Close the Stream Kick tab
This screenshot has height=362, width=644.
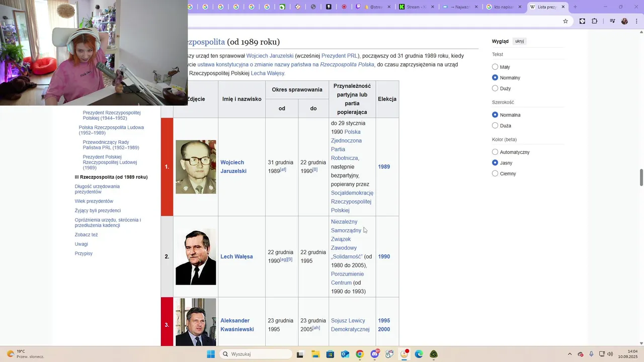pos(433,7)
